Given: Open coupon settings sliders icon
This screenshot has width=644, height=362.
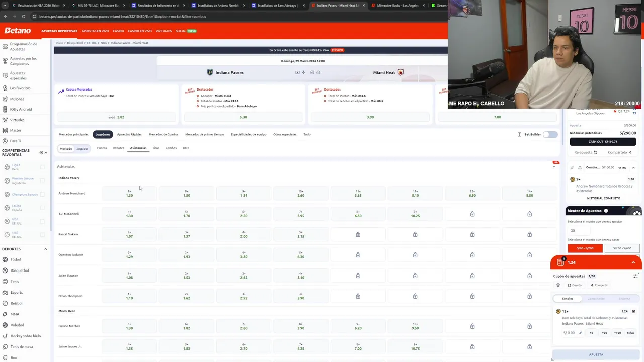Looking at the screenshot, I should click(x=635, y=276).
